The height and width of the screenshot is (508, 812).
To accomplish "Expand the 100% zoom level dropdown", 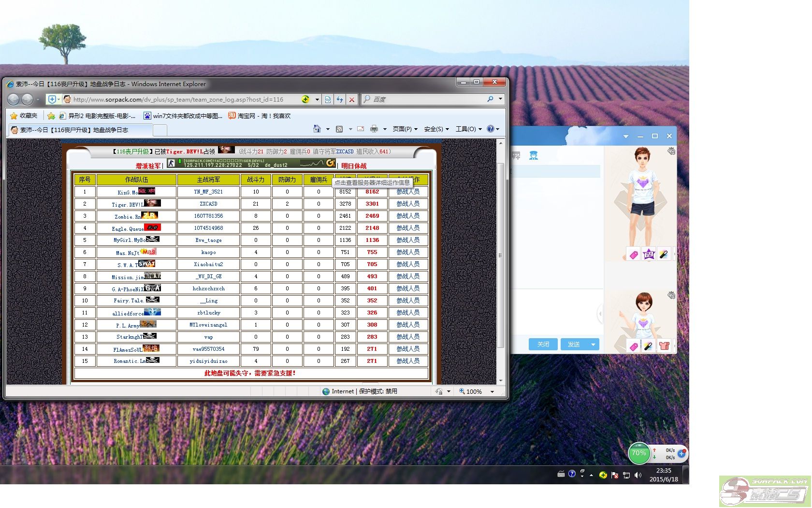I will 493,391.
